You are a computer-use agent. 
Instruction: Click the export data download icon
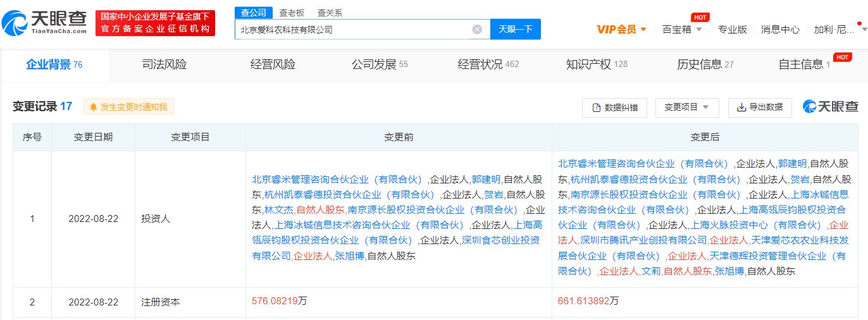tap(741, 108)
